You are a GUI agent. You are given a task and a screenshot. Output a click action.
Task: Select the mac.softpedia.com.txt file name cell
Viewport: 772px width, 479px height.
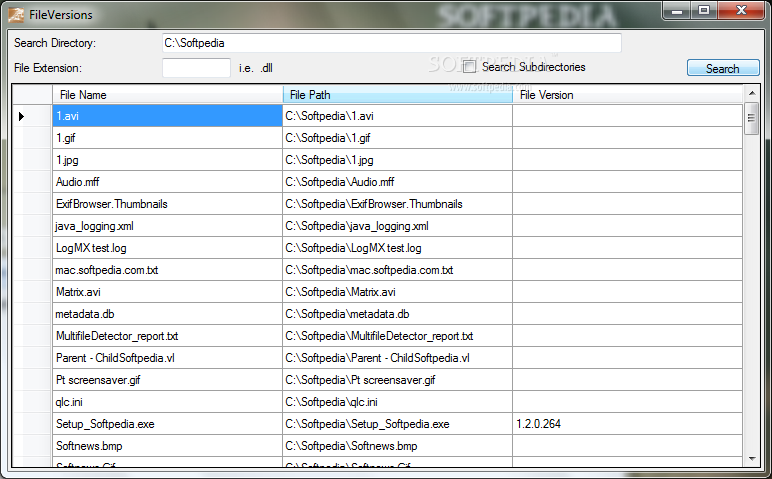pyautogui.click(x=167, y=270)
